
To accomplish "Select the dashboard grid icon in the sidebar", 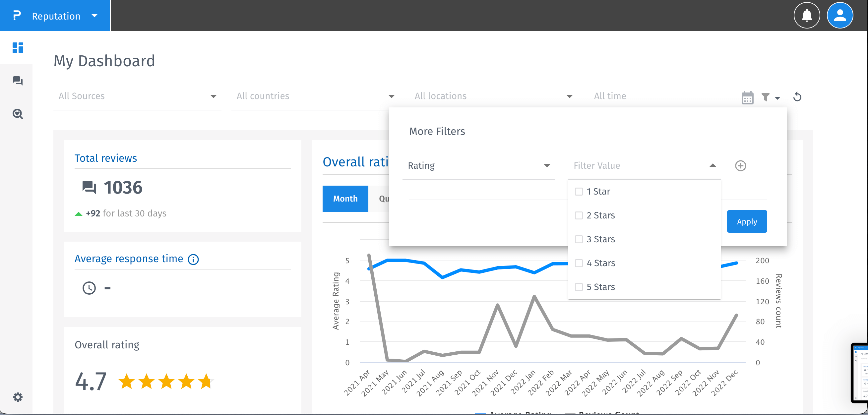I will point(18,48).
